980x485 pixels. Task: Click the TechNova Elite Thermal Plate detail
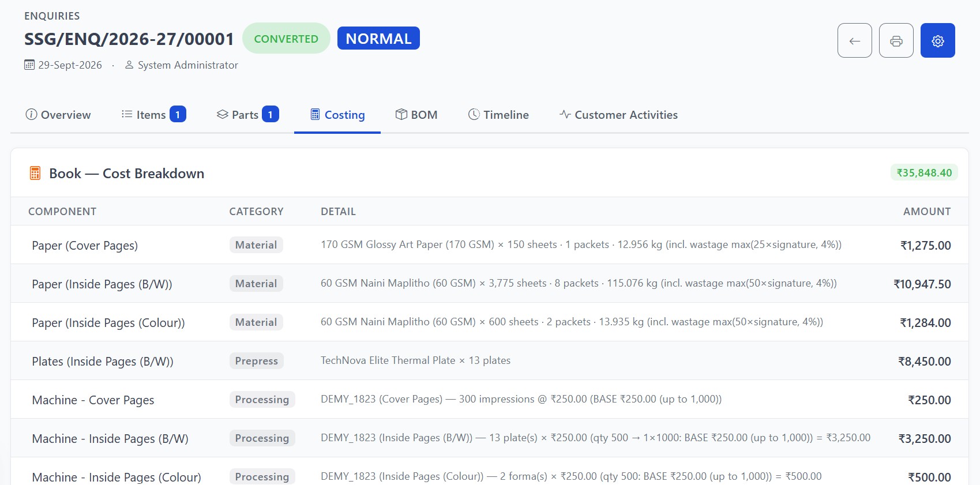coord(415,360)
